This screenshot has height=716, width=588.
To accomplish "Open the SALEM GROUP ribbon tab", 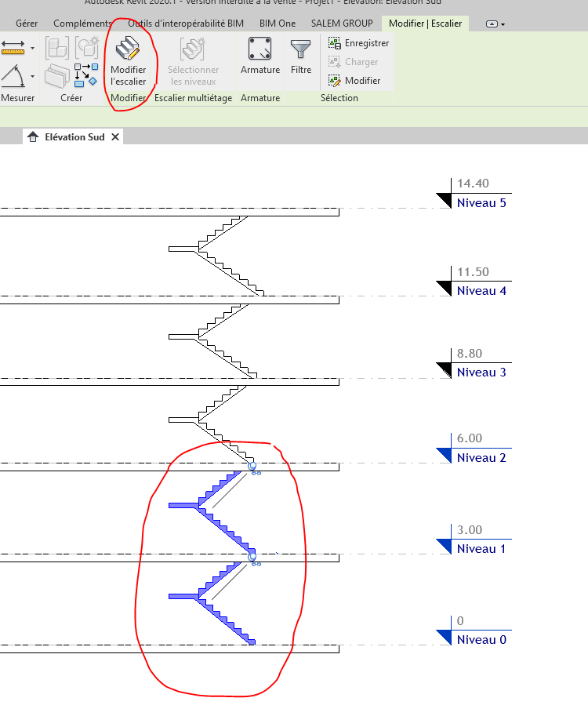I will click(x=342, y=24).
